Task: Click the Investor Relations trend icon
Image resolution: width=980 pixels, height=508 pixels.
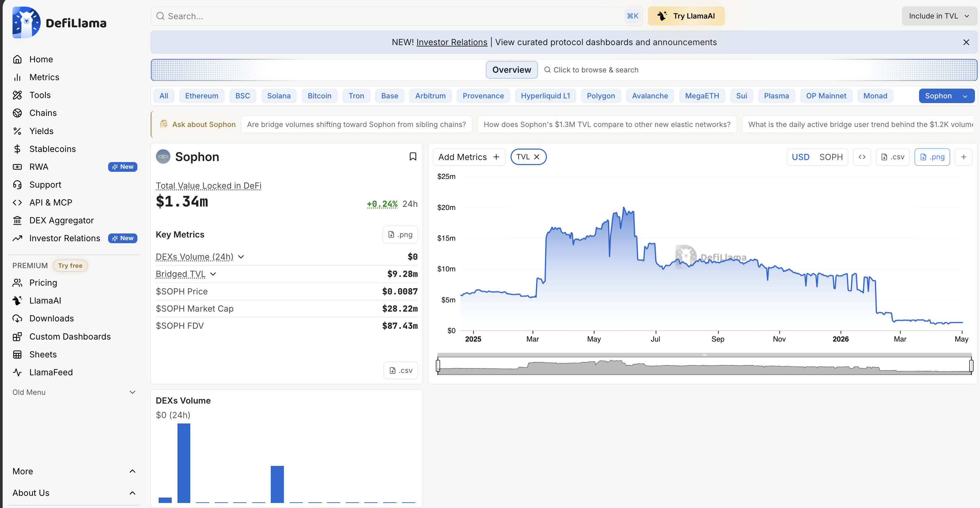Action: point(17,238)
